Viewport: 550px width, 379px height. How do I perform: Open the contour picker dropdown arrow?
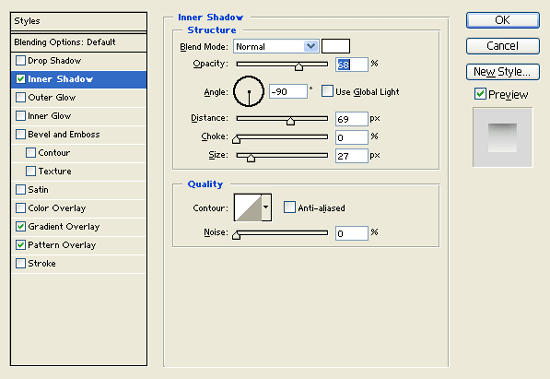tap(267, 207)
